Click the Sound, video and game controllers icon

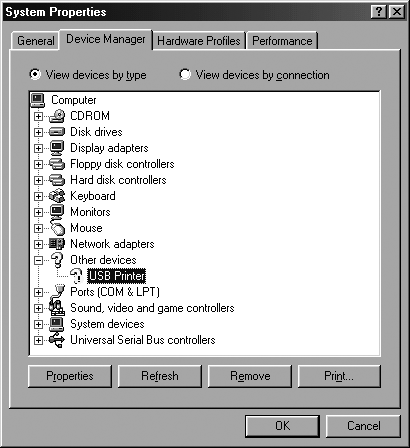(57, 308)
